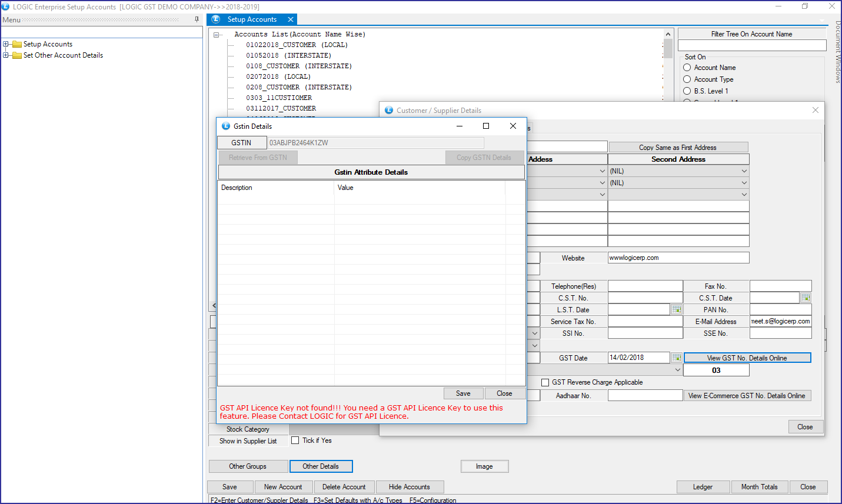Open the L.S.T. Date calendar picker
842x504 pixels.
[677, 309]
